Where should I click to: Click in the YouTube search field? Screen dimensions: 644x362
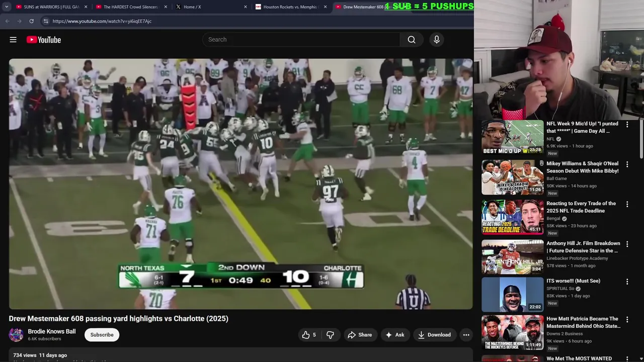pyautogui.click(x=302, y=40)
